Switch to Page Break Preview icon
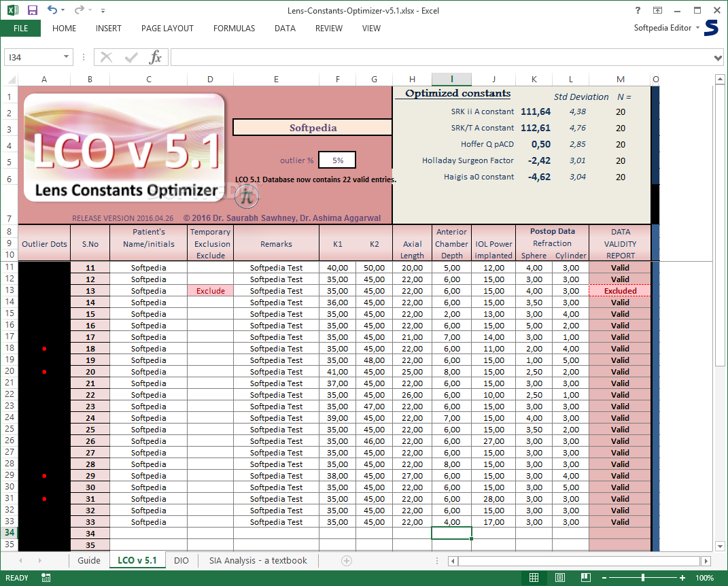The height and width of the screenshot is (586, 728). (x=586, y=578)
